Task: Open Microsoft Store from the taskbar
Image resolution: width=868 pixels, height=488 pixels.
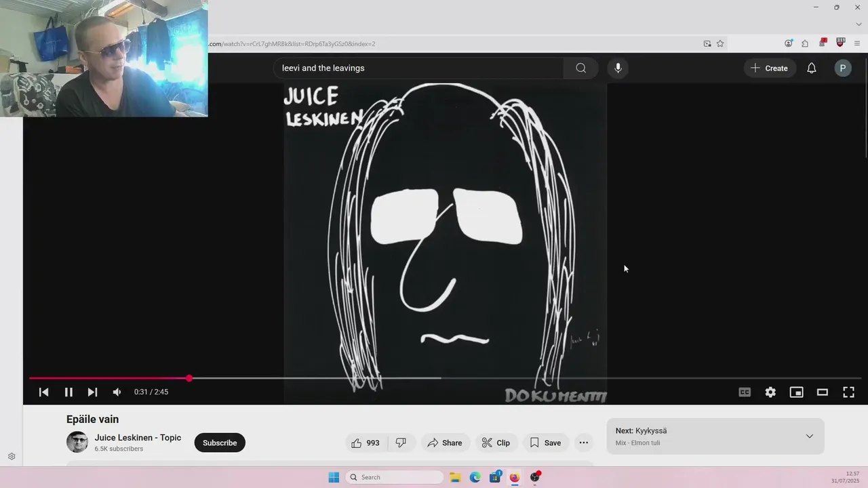Action: pyautogui.click(x=495, y=477)
